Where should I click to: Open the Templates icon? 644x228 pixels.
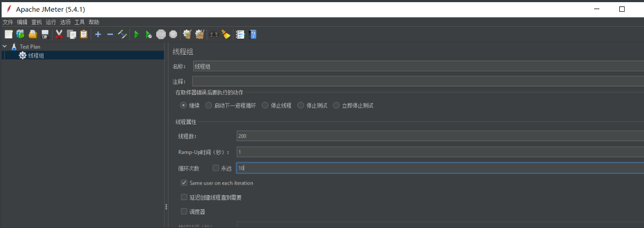[20, 34]
